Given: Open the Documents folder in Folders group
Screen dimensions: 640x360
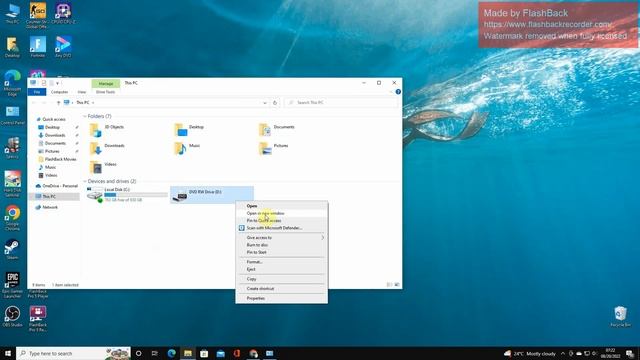Looking at the screenshot, I should tap(277, 129).
